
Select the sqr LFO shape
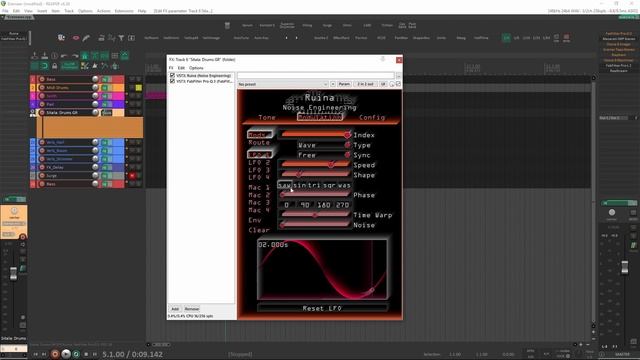click(329, 185)
